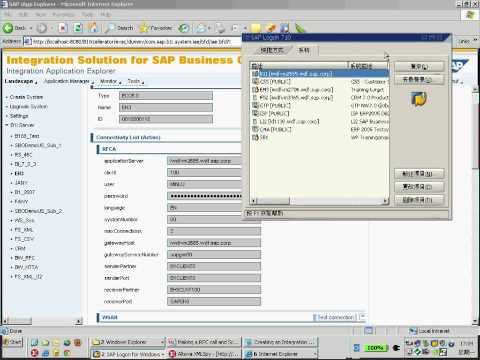The width and height of the screenshot is (480, 360).
Task: Select the highlighted ER3 entry in SAP Logon
Action: point(320,74)
